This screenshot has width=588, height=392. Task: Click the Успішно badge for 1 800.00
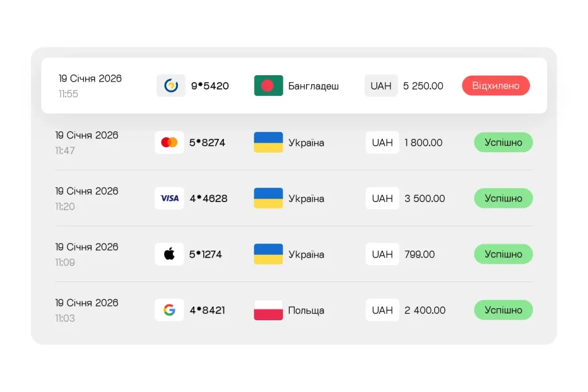tap(503, 142)
